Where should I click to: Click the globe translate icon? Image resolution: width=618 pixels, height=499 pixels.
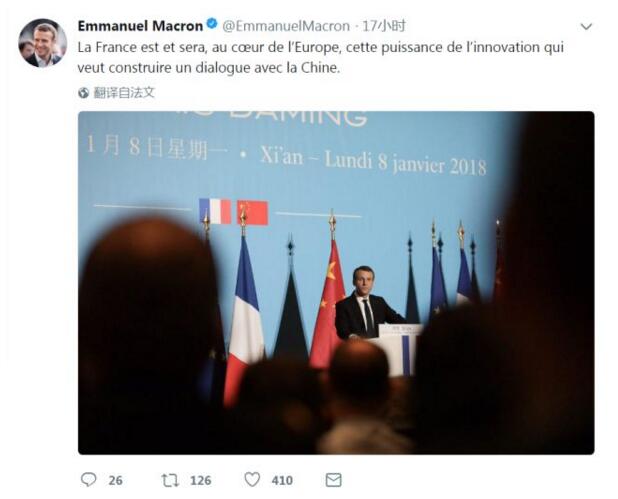tap(84, 93)
